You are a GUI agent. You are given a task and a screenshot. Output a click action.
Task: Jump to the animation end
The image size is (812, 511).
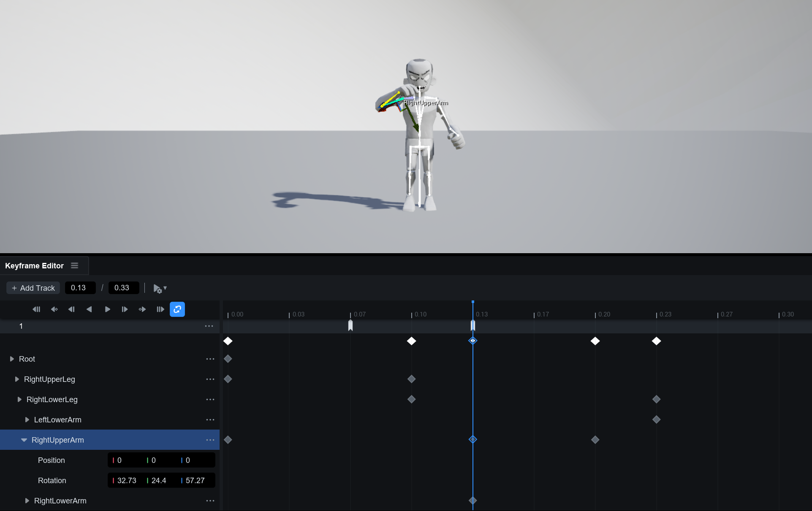point(160,309)
